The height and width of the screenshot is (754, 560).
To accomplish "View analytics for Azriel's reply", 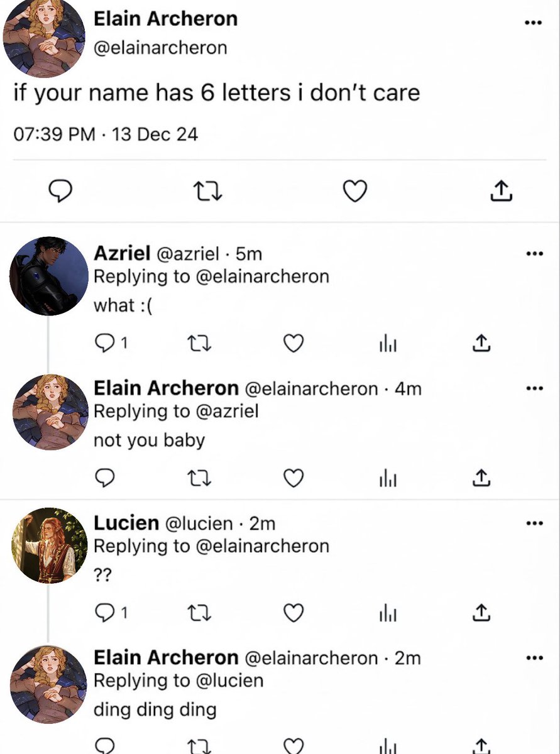I will click(387, 343).
